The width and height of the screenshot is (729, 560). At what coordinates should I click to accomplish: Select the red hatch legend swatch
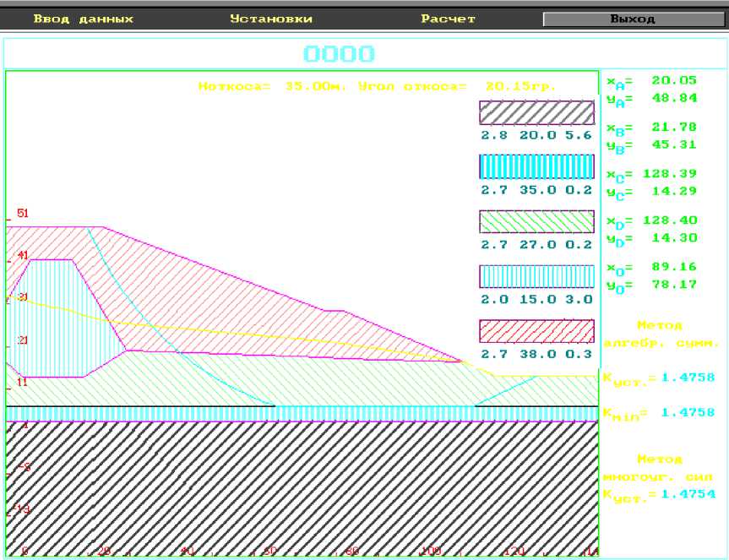pos(536,331)
